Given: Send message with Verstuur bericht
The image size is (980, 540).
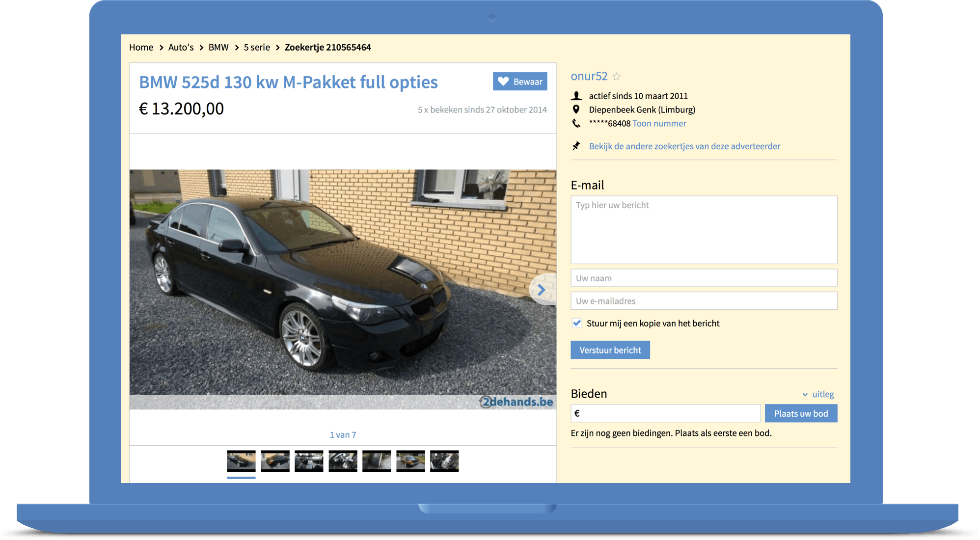Looking at the screenshot, I should click(x=610, y=350).
